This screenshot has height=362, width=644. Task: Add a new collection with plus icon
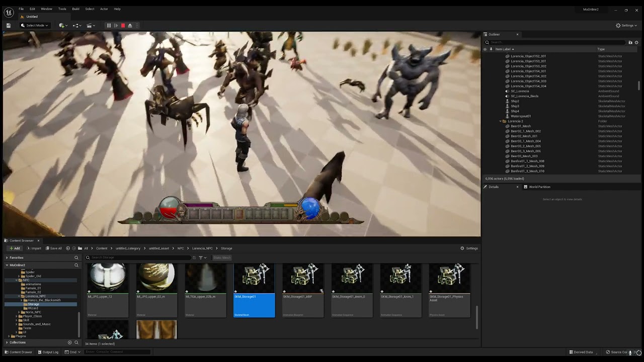click(x=70, y=342)
